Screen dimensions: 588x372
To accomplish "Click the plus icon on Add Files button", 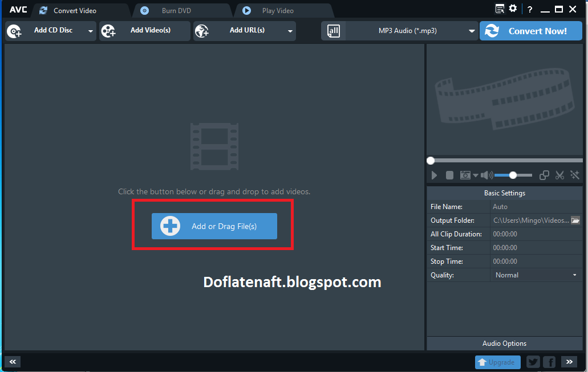I will 171,226.
